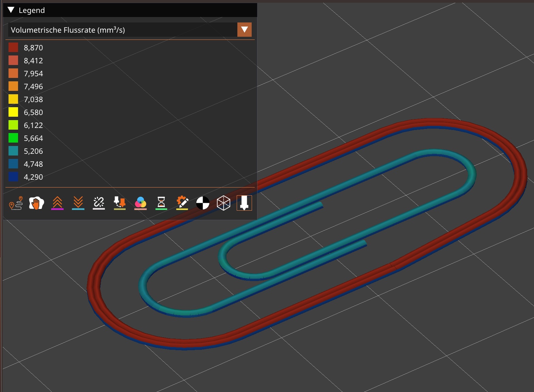Toggle seams visibility broken-link icon
The height and width of the screenshot is (392, 534).
point(99,203)
